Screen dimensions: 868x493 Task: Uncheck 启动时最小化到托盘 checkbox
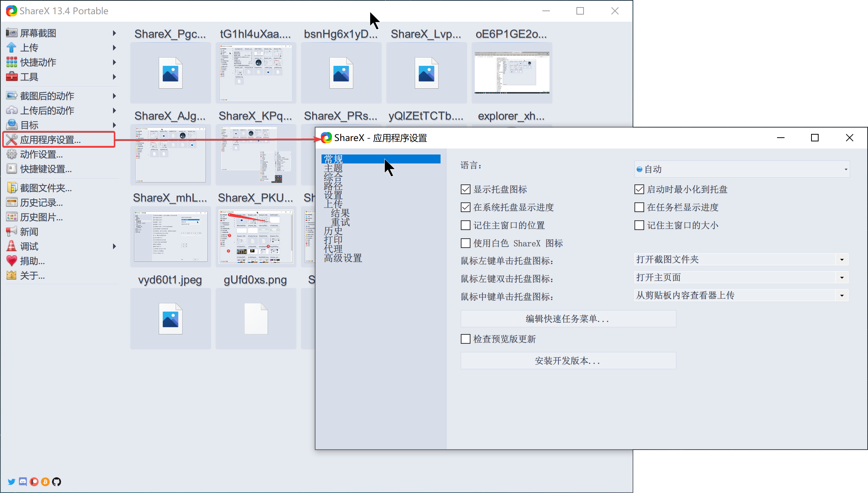click(639, 189)
